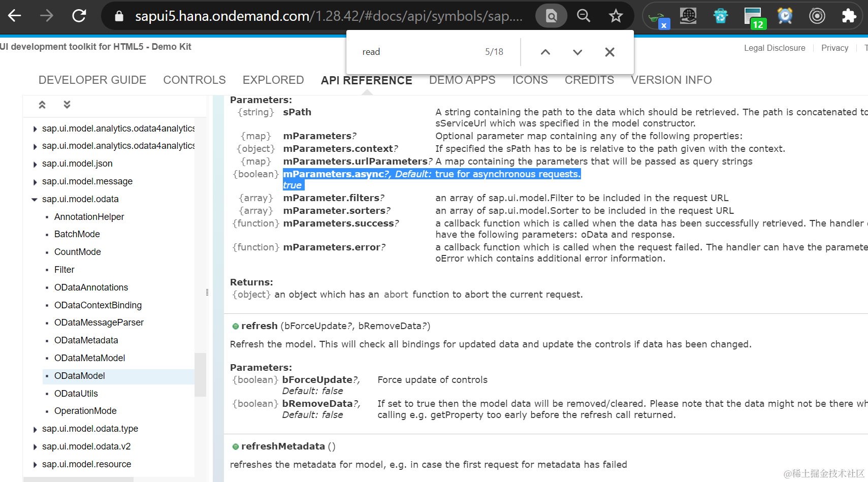Viewport: 868px width, 482px height.
Task: Open ODataMessageParser in the tree
Action: tap(99, 323)
